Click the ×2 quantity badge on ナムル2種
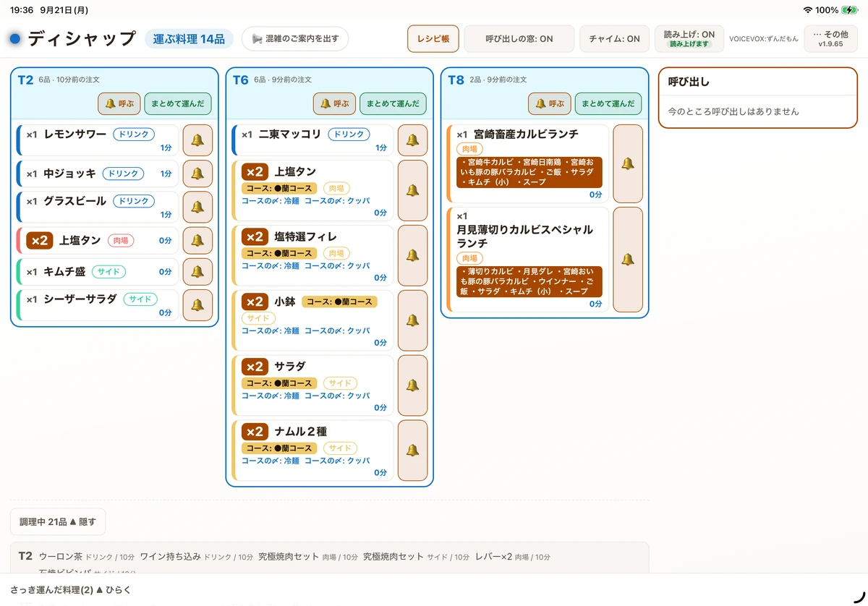 pos(255,432)
